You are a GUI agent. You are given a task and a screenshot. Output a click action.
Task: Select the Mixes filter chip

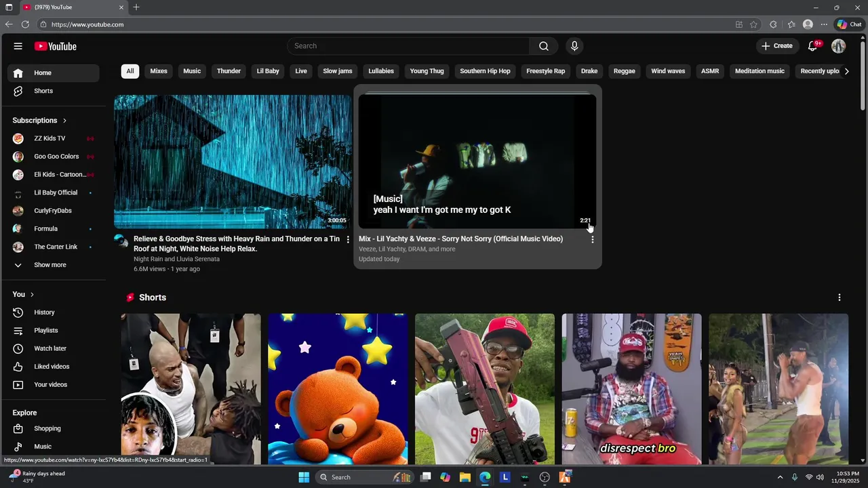click(159, 71)
